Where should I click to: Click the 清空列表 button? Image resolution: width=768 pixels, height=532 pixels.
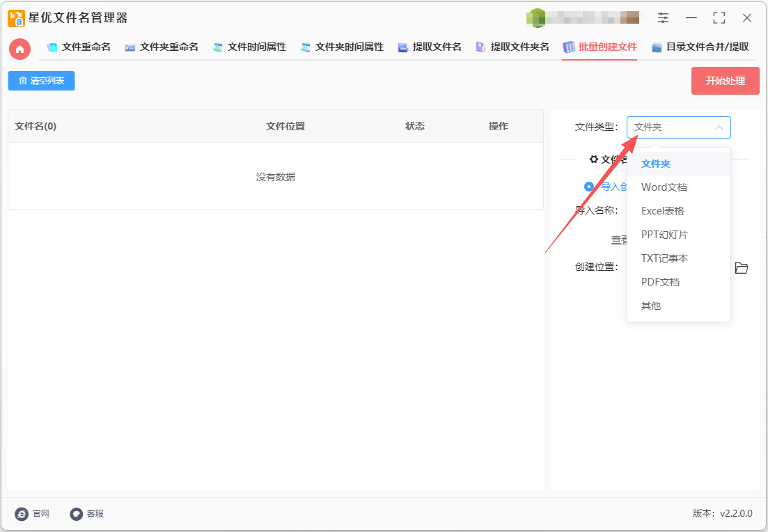pos(41,81)
